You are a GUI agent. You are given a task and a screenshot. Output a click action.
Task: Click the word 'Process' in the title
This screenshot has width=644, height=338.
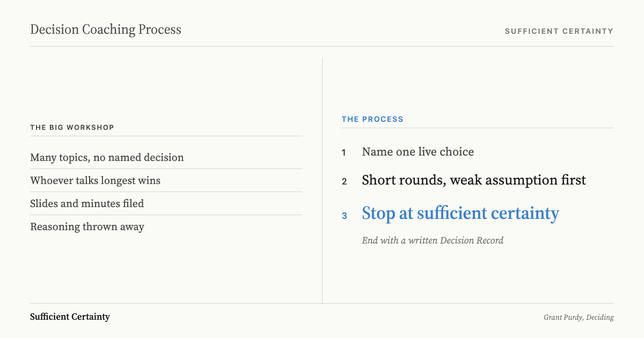tap(160, 30)
